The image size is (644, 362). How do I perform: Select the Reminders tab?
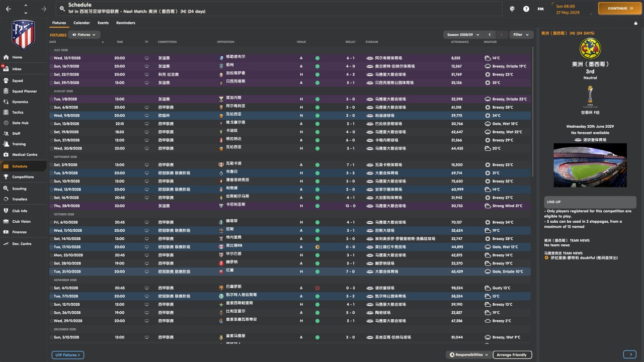click(125, 23)
